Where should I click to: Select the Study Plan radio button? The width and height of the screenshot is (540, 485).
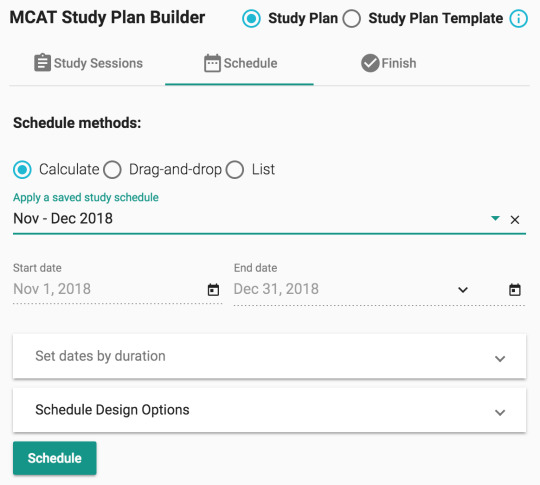click(251, 18)
